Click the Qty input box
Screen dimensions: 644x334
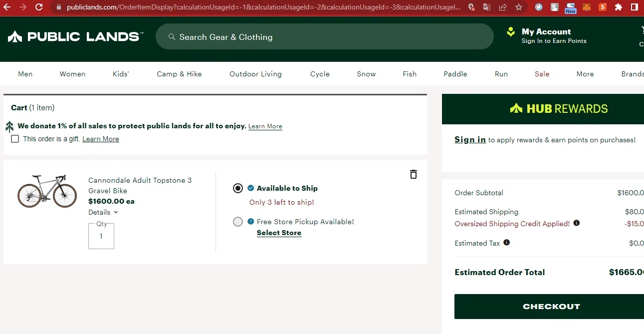(101, 236)
